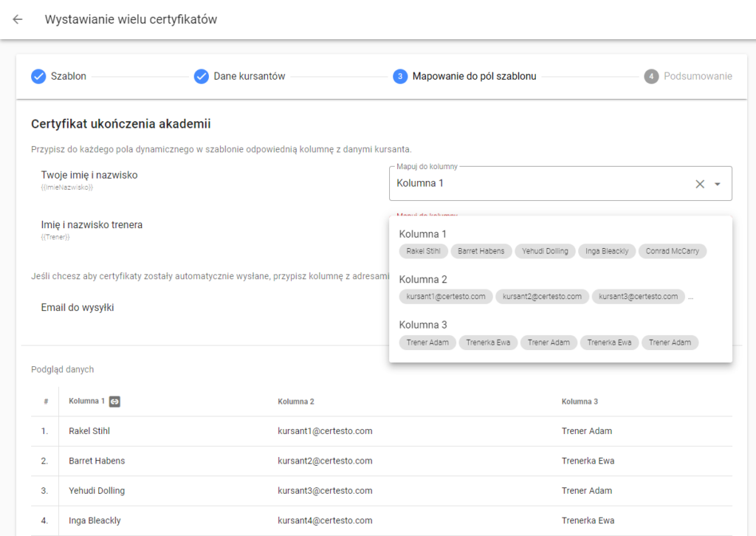Click the Wystawianie wielu certyfikatów page title
Screen dimensions: 756x536
(131, 19)
